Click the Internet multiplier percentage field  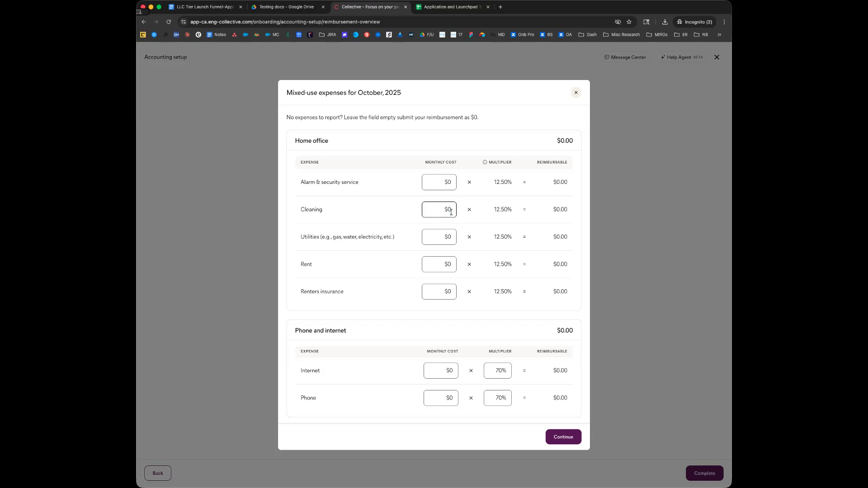497,371
